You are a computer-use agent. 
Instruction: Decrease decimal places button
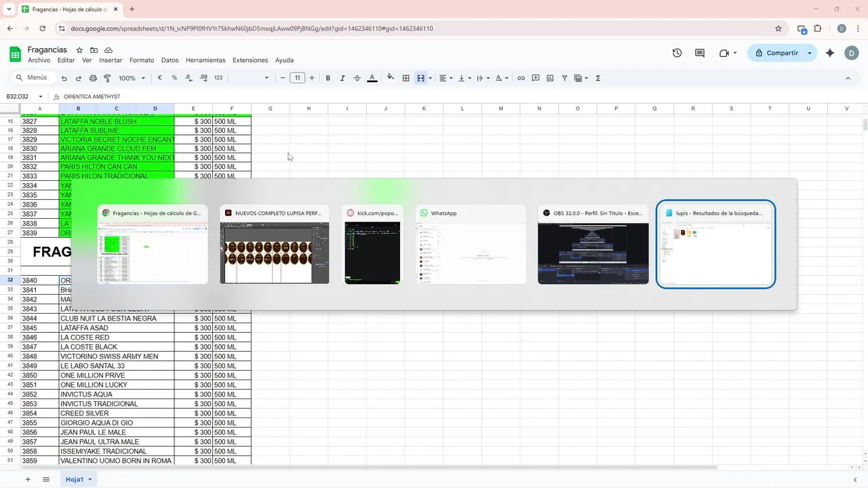click(189, 78)
